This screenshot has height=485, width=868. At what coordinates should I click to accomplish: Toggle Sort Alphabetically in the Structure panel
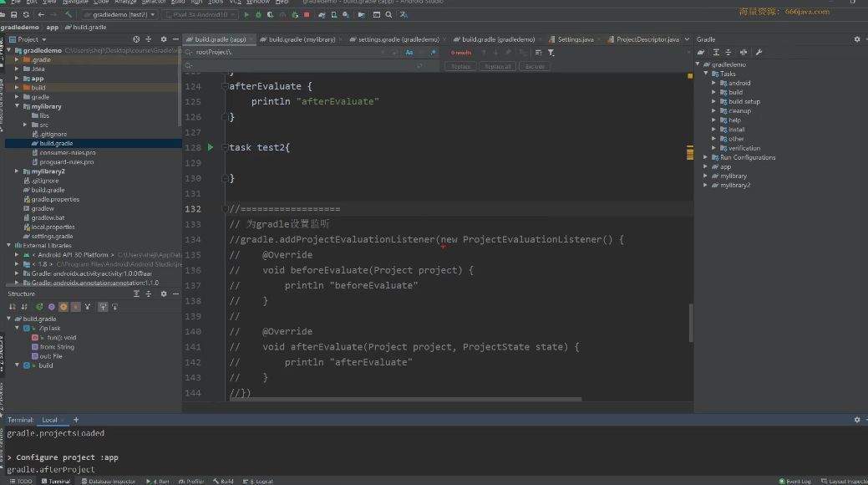pyautogui.click(x=24, y=307)
